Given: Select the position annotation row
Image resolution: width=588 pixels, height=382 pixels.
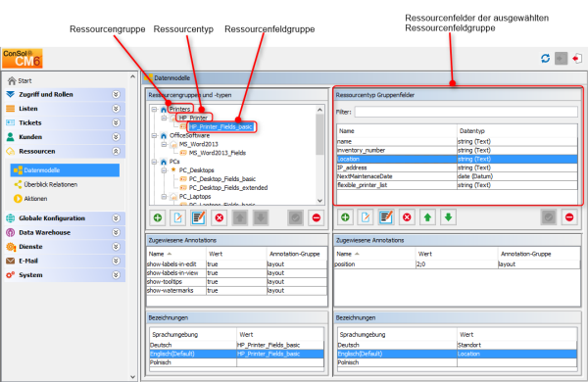Looking at the screenshot, I should coord(457,264).
